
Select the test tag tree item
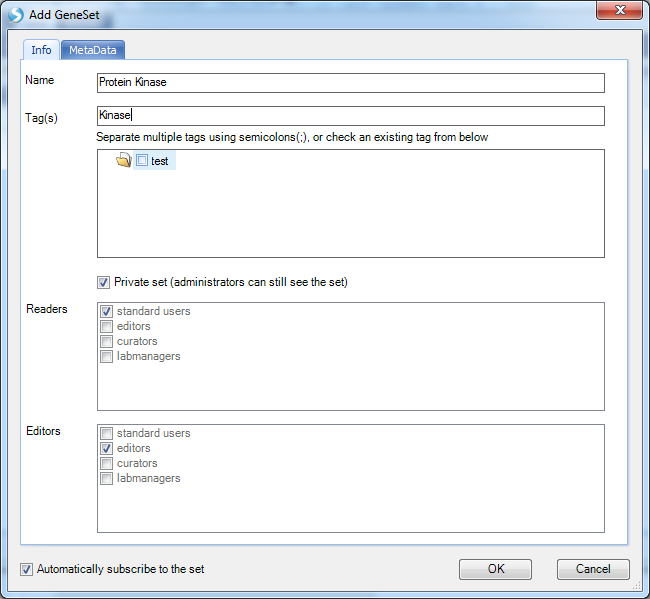coord(159,161)
